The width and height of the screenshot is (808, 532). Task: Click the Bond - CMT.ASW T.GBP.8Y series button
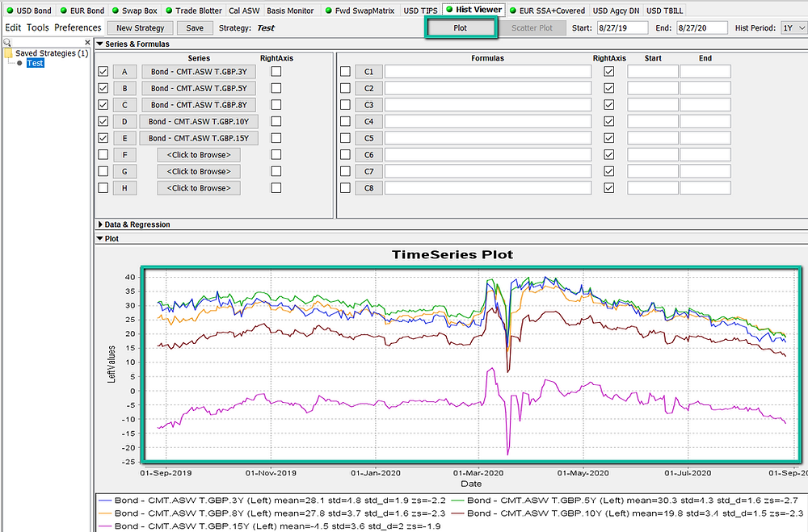(x=199, y=105)
